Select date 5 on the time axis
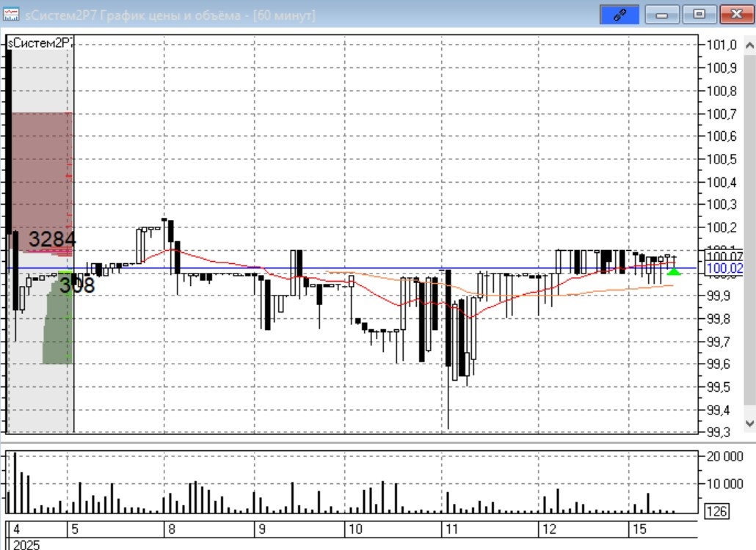This screenshot has width=756, height=550. pyautogui.click(x=75, y=529)
